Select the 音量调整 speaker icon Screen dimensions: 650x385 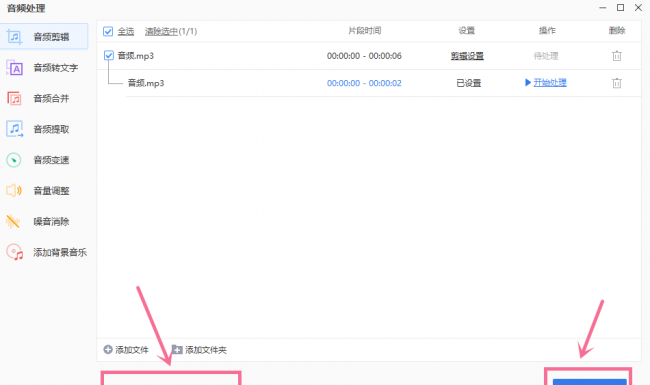[14, 191]
